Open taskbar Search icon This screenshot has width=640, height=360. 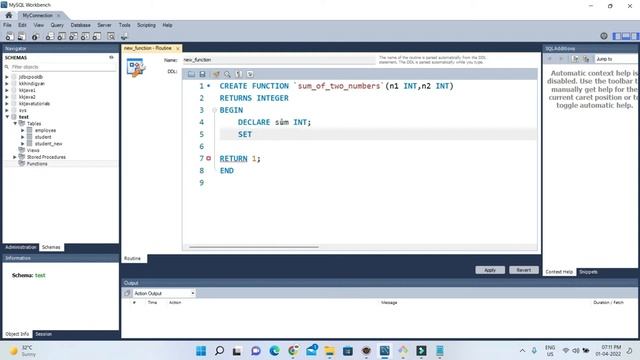tap(220, 351)
